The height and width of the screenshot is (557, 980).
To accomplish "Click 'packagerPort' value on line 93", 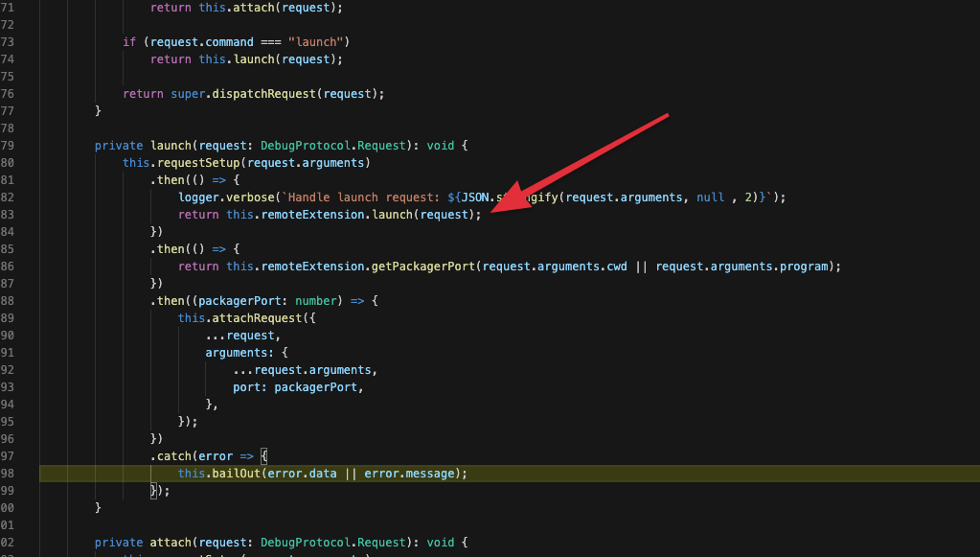I will point(315,387).
